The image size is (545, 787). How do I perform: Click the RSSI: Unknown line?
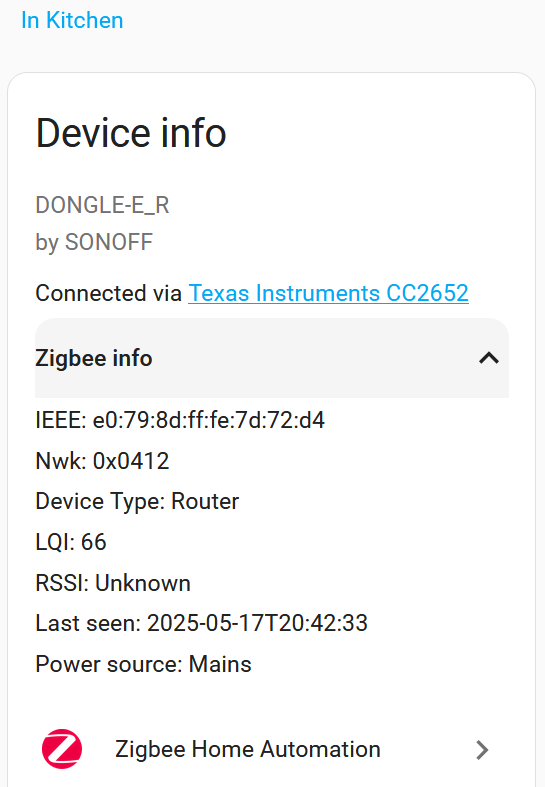(113, 583)
